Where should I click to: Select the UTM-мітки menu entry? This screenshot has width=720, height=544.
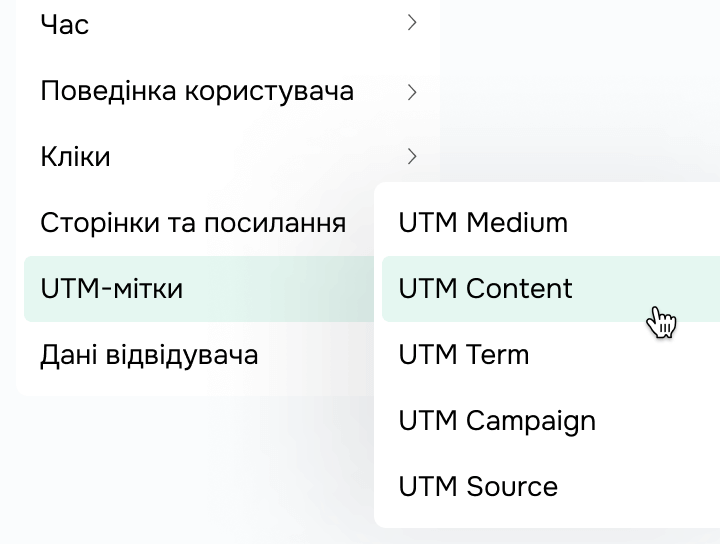[112, 289]
